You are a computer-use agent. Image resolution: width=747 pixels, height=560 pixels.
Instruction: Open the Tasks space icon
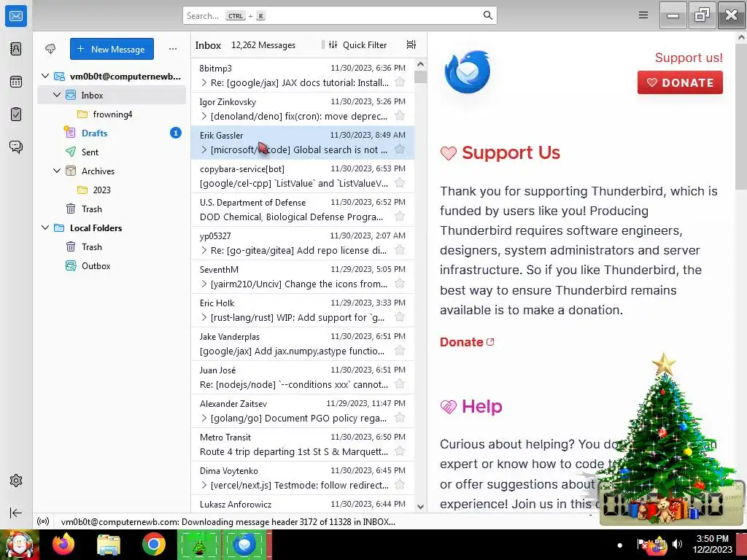16,114
